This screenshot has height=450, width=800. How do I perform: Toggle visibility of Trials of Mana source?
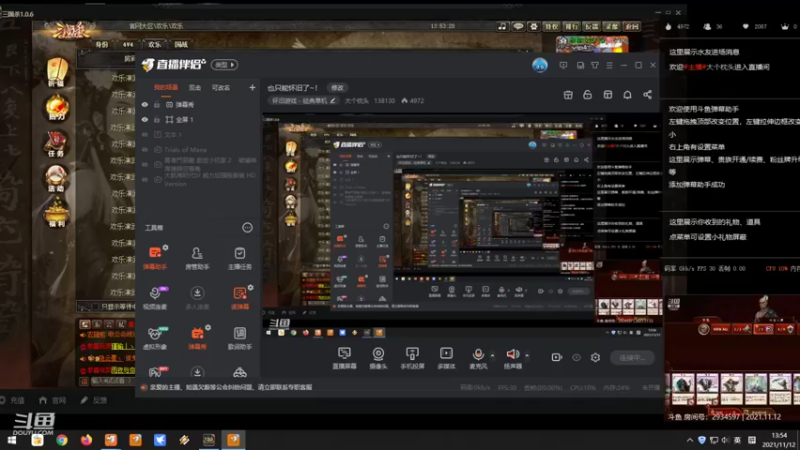click(145, 150)
